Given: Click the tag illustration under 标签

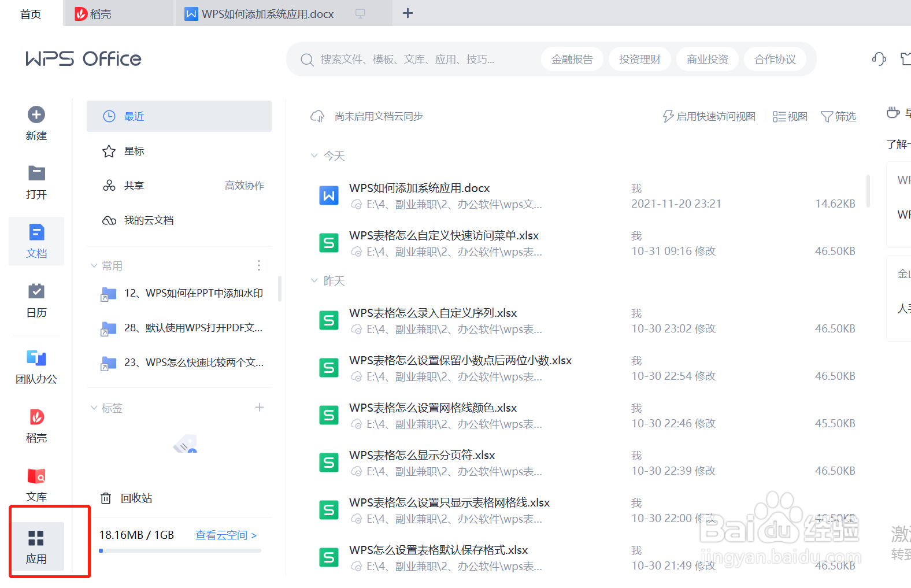Looking at the screenshot, I should pyautogui.click(x=186, y=443).
